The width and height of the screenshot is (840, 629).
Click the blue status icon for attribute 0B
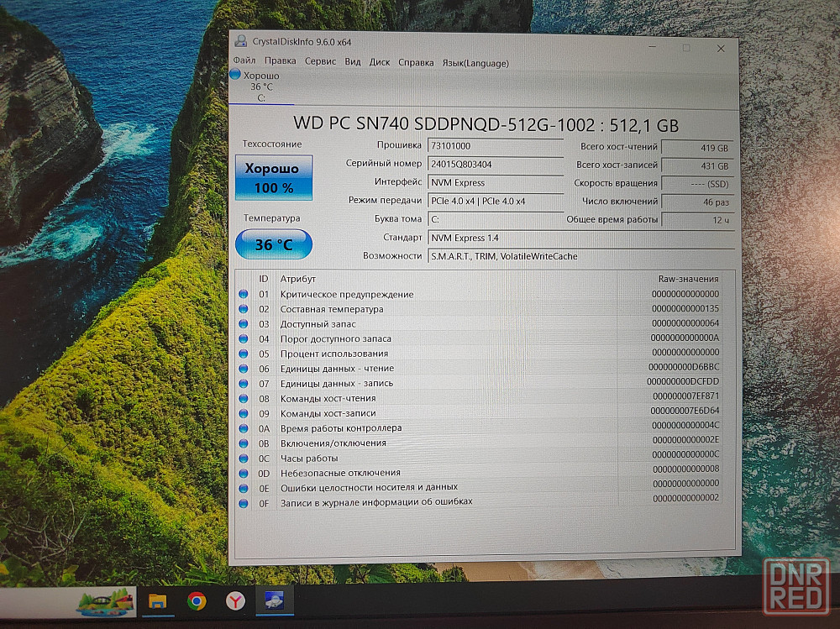pyautogui.click(x=244, y=443)
